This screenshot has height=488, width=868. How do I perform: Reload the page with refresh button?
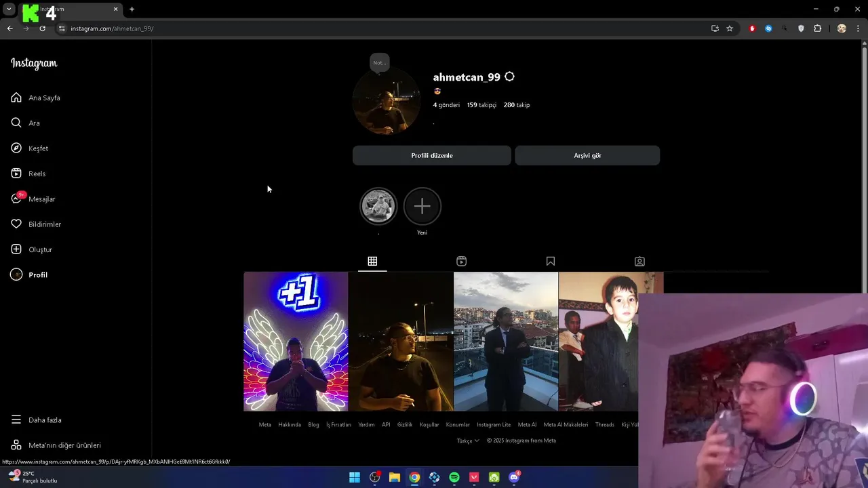pos(42,28)
